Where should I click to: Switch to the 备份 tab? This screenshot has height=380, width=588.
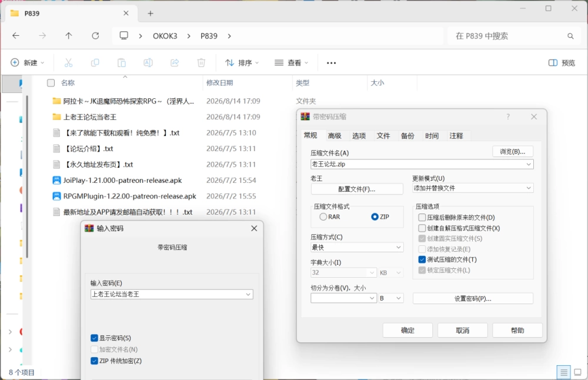tap(407, 136)
